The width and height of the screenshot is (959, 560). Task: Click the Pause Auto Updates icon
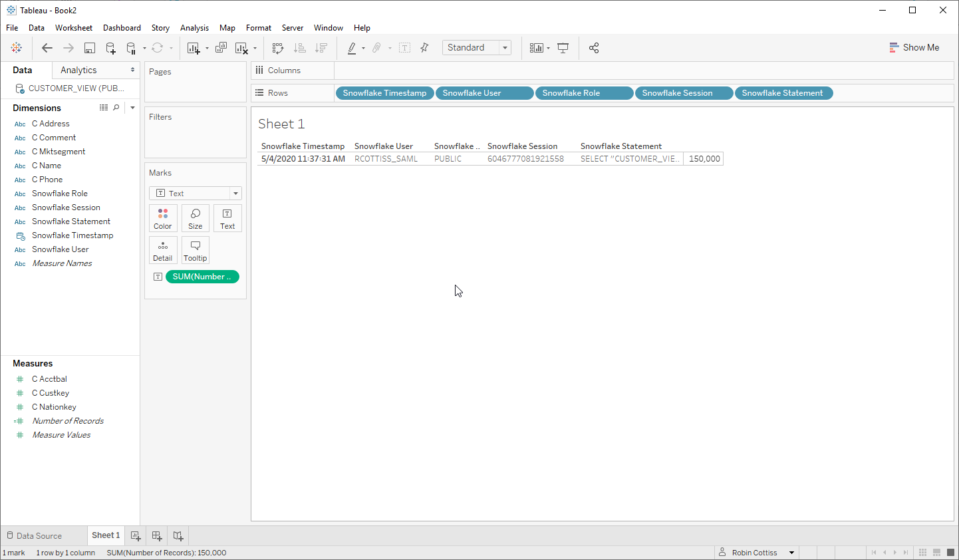tap(131, 48)
